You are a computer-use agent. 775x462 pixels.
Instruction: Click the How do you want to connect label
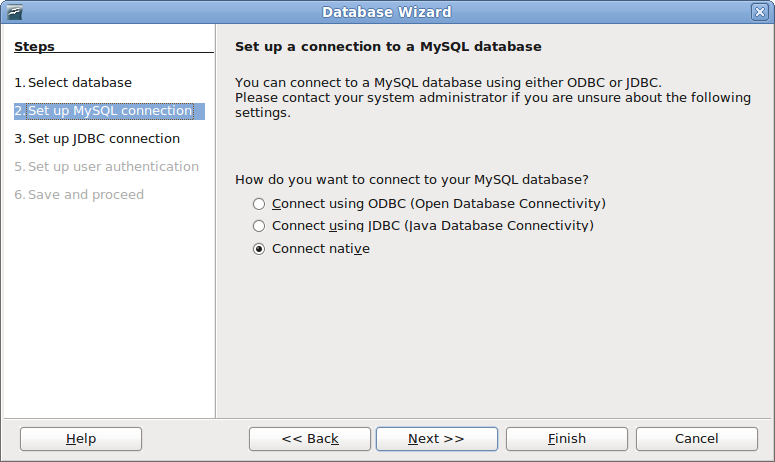[412, 179]
